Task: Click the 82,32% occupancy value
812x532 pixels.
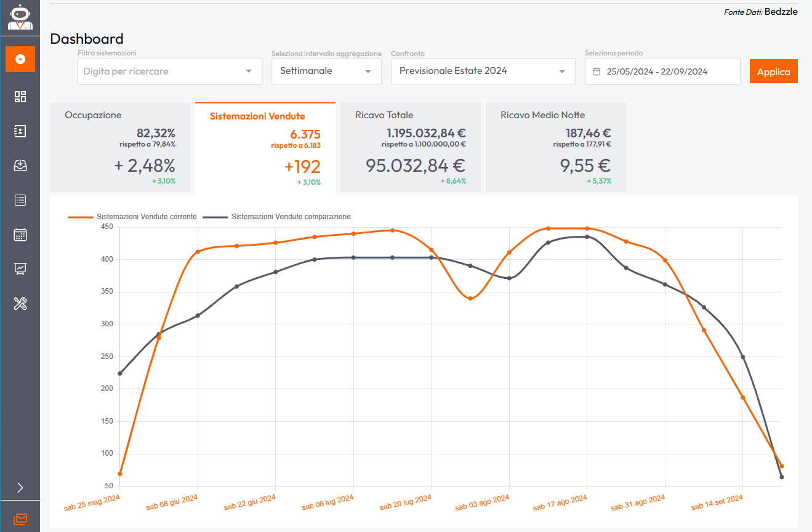Action: [156, 133]
